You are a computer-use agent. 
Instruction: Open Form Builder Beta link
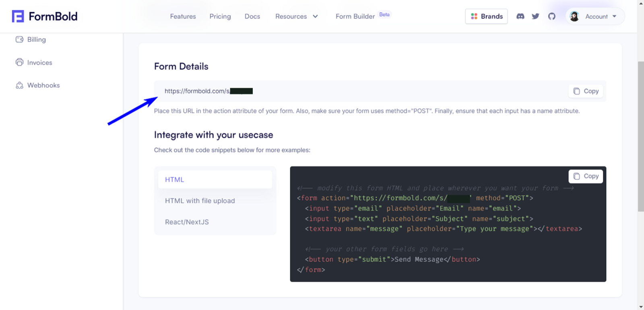click(363, 16)
